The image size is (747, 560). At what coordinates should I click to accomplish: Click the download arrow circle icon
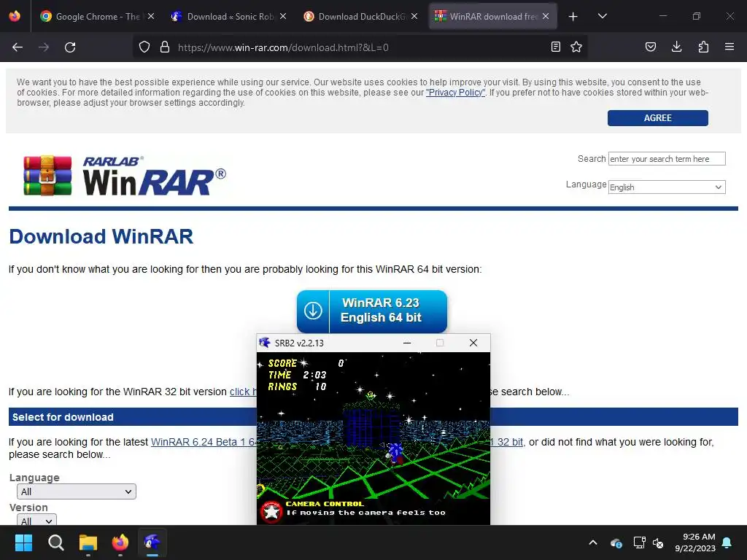(x=313, y=311)
